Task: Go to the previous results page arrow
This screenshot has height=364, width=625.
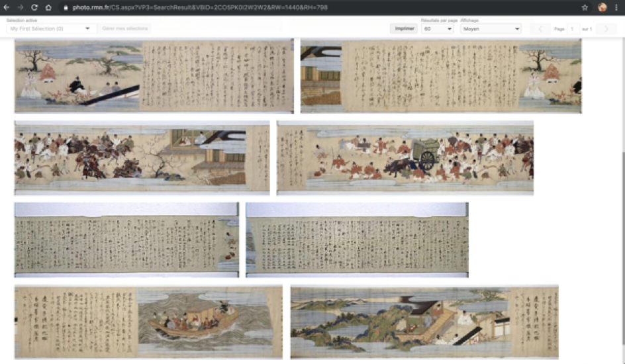Action: 540,29
